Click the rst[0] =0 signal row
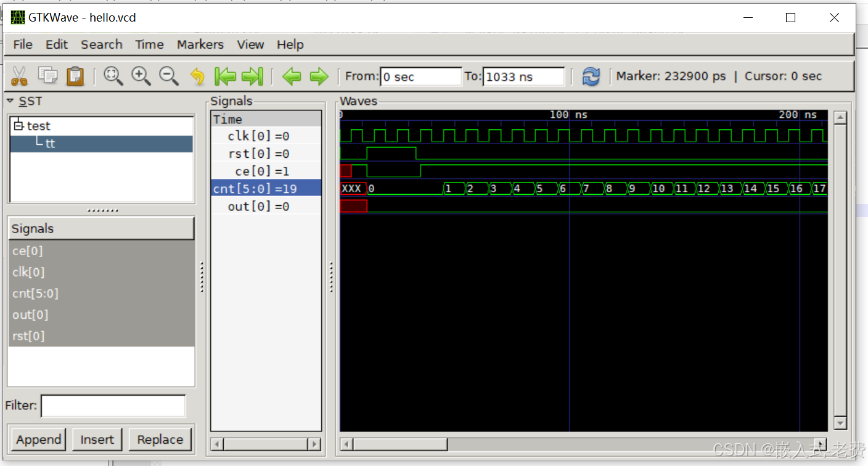Image resolution: width=868 pixels, height=466 pixels. point(266,153)
